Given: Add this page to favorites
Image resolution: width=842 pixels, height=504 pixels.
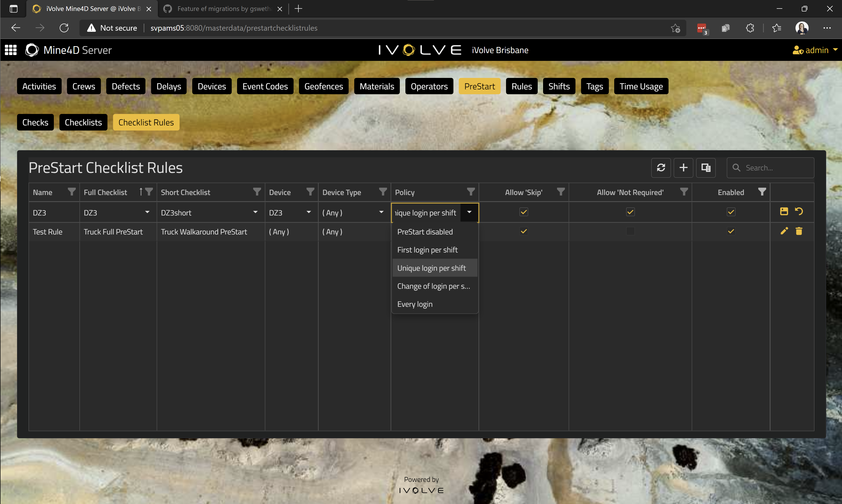Looking at the screenshot, I should coord(675,28).
